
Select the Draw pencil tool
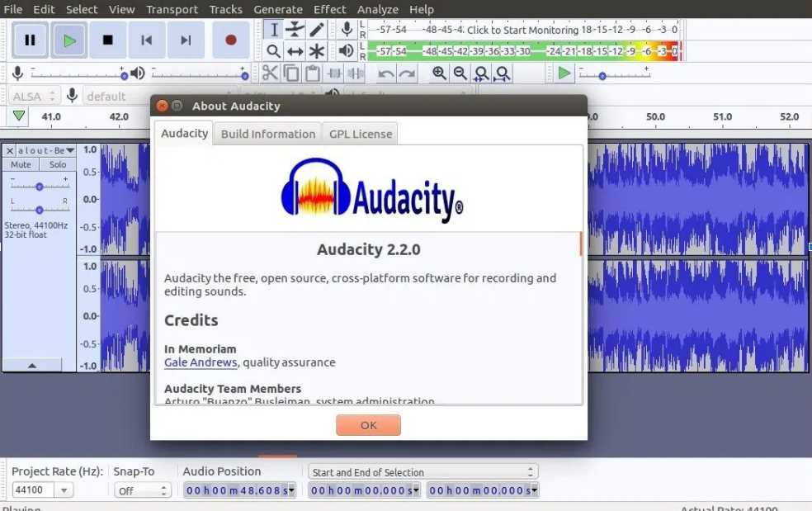click(316, 30)
